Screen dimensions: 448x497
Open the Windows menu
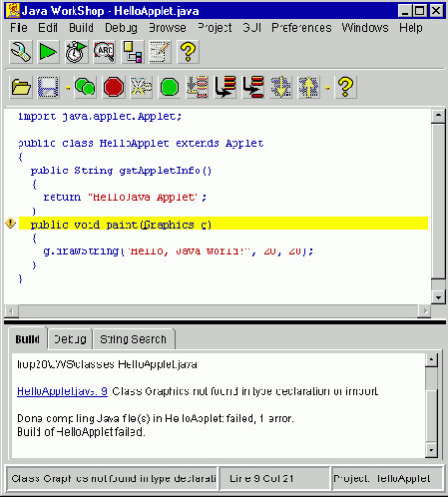[x=365, y=28]
